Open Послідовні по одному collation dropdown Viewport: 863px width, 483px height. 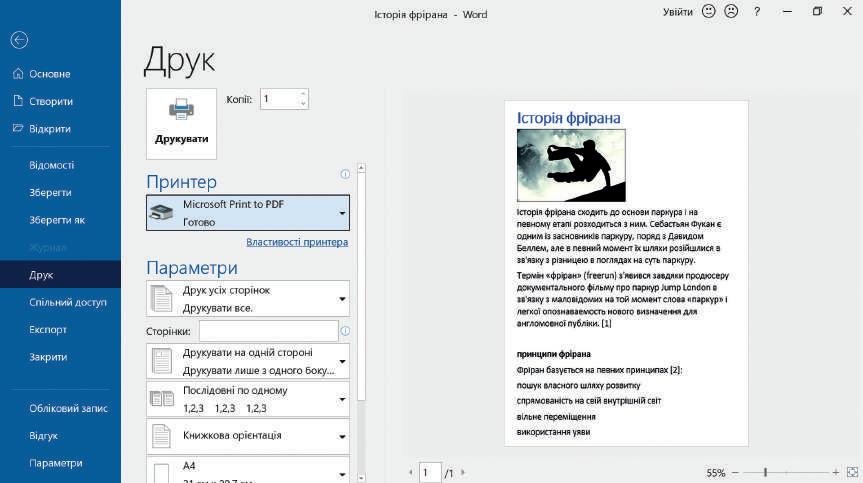click(x=248, y=399)
